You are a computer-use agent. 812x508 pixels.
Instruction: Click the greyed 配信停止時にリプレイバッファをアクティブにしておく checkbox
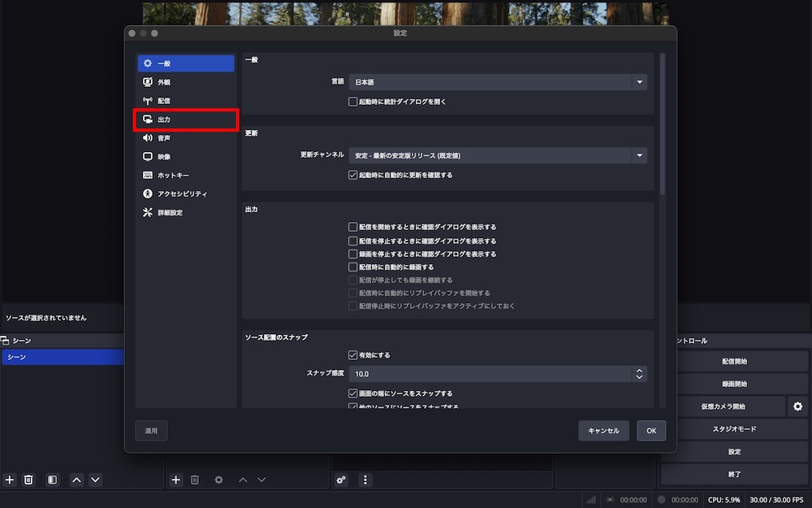point(352,306)
